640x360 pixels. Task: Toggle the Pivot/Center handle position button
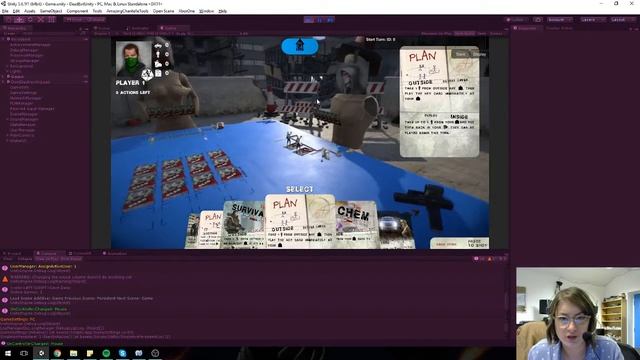[74, 19]
